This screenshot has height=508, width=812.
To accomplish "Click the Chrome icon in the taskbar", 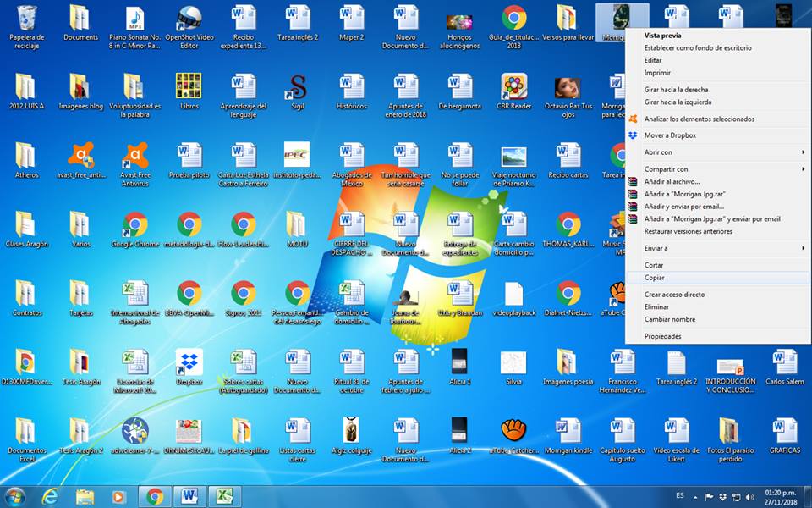I will coord(155,496).
